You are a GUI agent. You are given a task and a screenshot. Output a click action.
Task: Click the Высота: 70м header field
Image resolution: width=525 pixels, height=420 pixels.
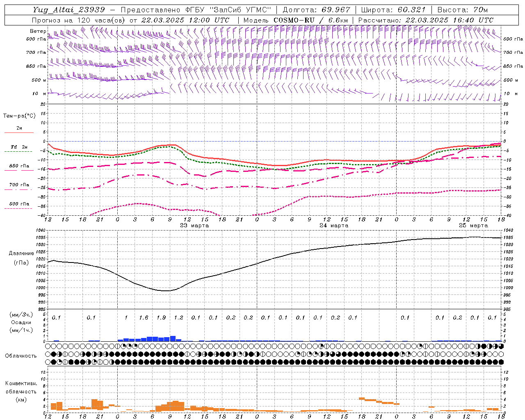click(463, 10)
